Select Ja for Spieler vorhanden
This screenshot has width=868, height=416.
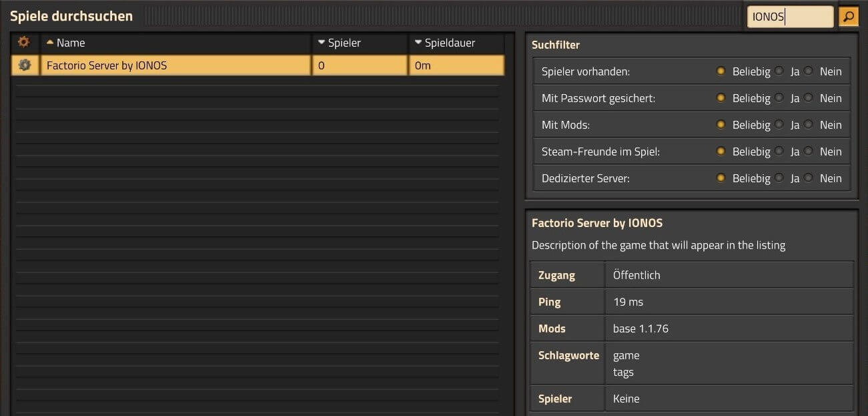point(779,71)
